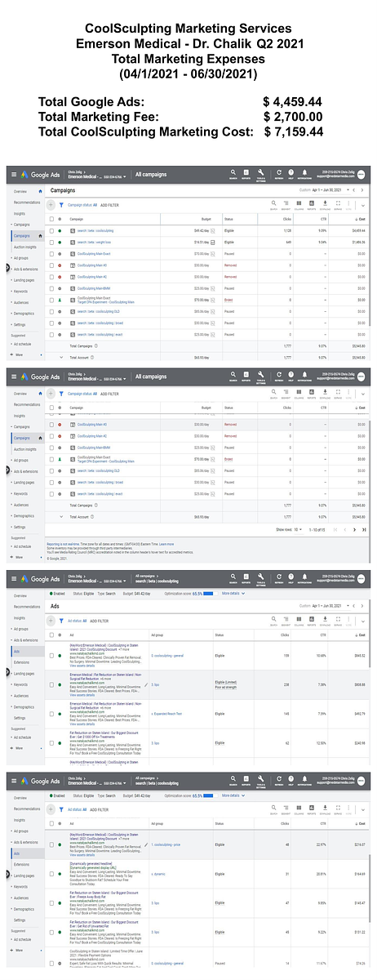Screen dimensions: 377x980
Task: Tick the checkbox for search | beta | weight loss campaign
Action: [x=51, y=242]
